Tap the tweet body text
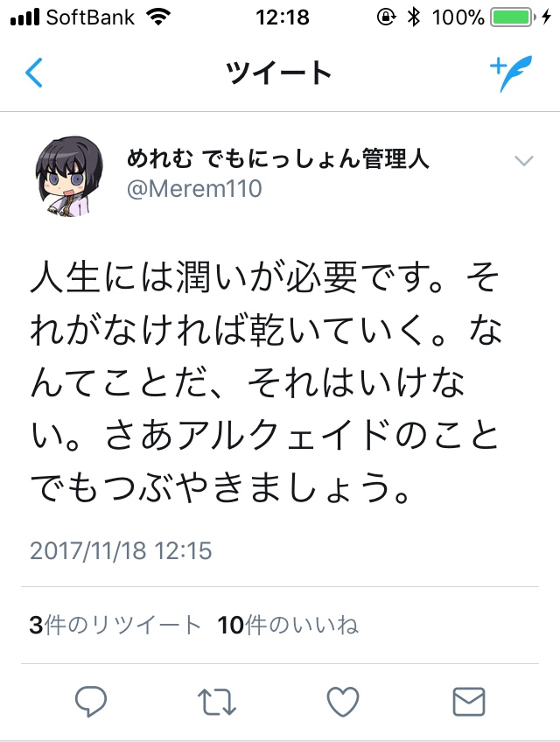The height and width of the screenshot is (742, 560). [265, 382]
